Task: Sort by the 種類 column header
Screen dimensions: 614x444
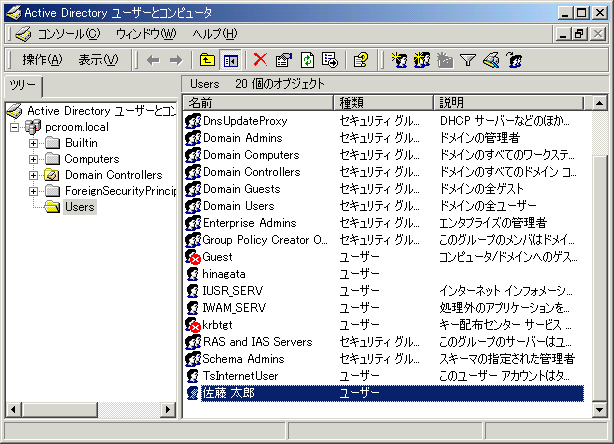Action: coord(384,103)
